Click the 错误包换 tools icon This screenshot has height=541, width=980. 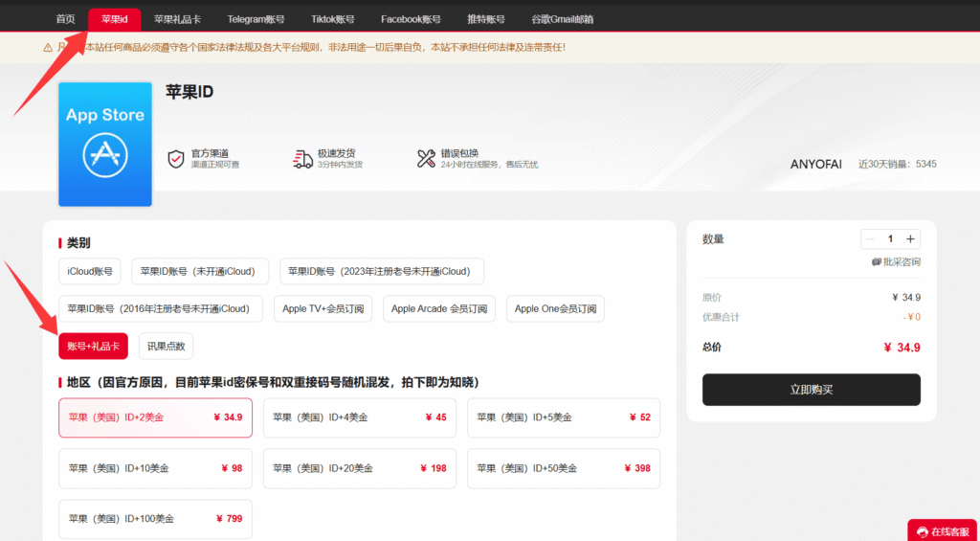click(426, 159)
